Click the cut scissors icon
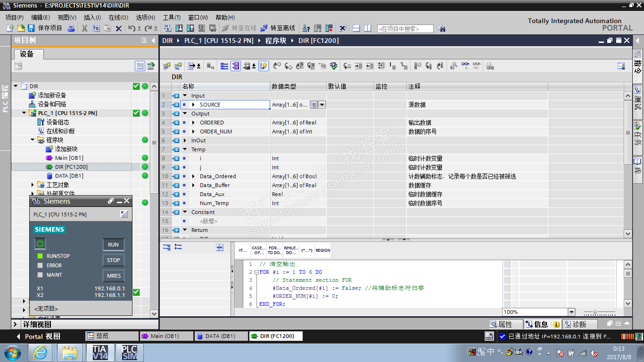This screenshot has height=362, width=644. click(x=84, y=28)
